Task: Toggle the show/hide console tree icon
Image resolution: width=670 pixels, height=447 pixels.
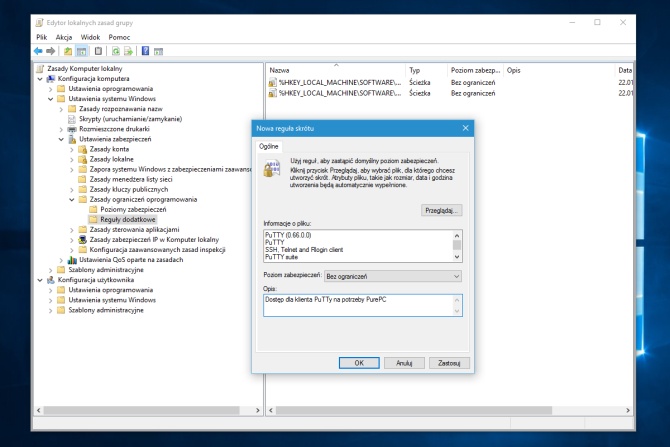Action: point(81,51)
